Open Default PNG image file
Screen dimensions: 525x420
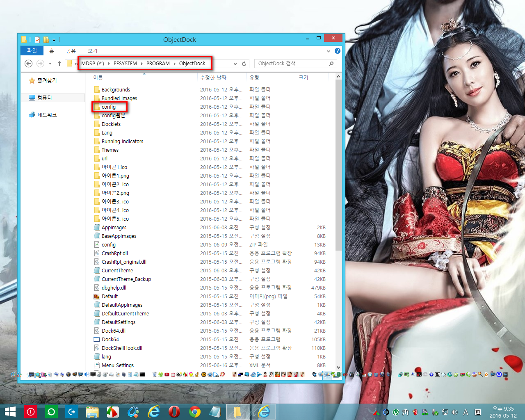tap(110, 297)
